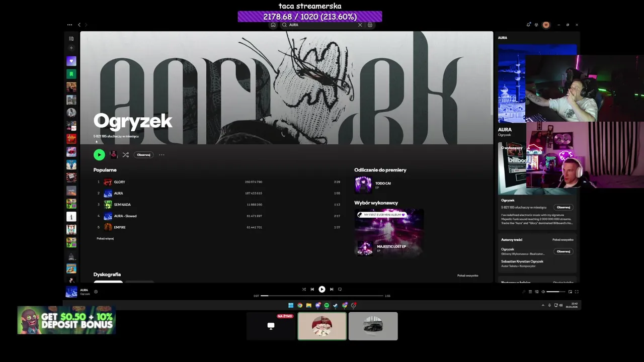Navigate back with the left arrow
This screenshot has height=362, width=644.
click(79, 25)
